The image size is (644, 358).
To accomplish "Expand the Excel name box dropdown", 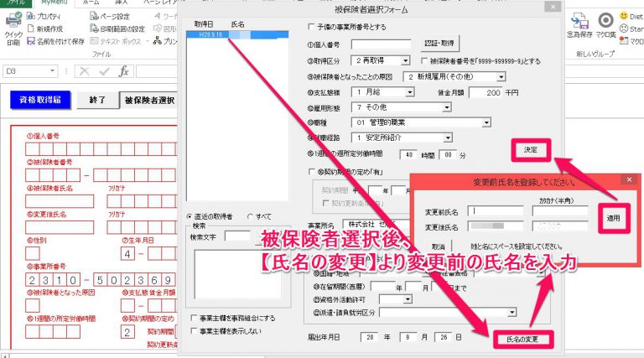I will point(52,71).
